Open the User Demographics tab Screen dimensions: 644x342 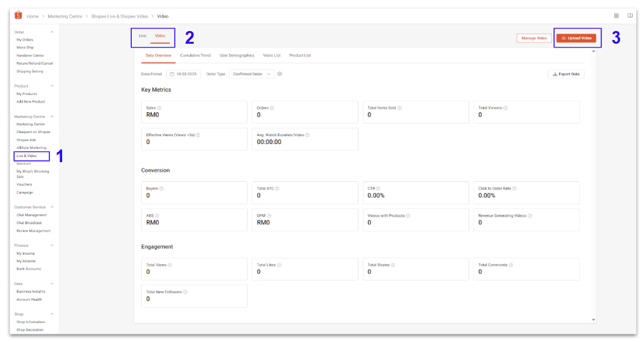point(237,56)
